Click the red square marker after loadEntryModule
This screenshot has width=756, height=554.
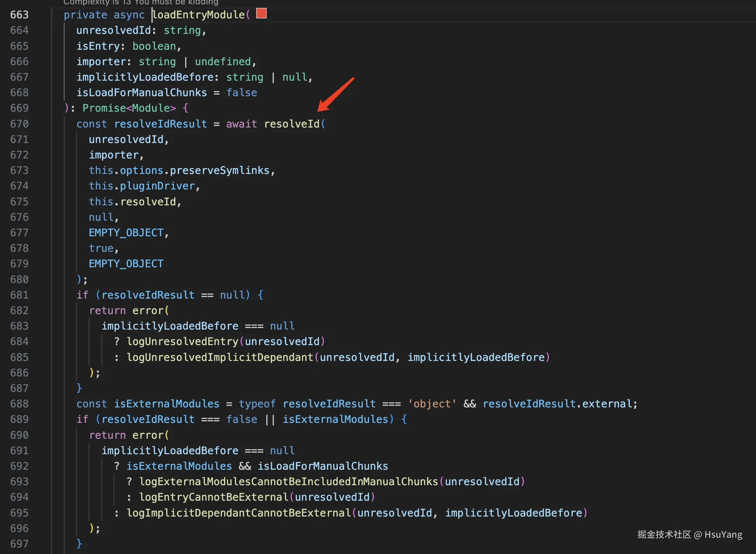(x=261, y=14)
